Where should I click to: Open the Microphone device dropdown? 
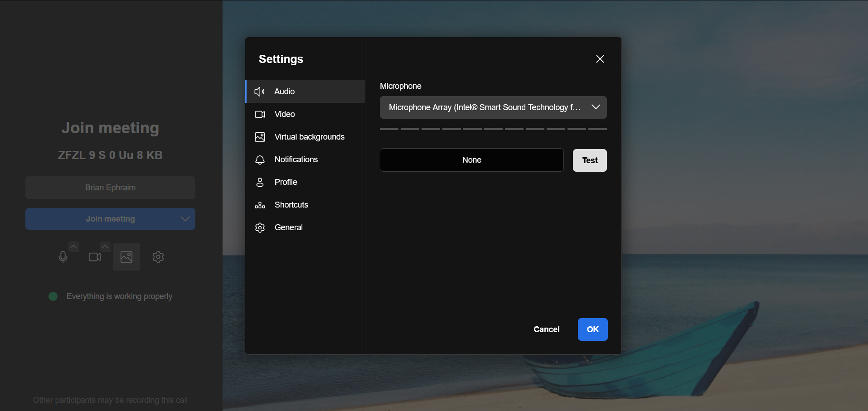point(493,107)
